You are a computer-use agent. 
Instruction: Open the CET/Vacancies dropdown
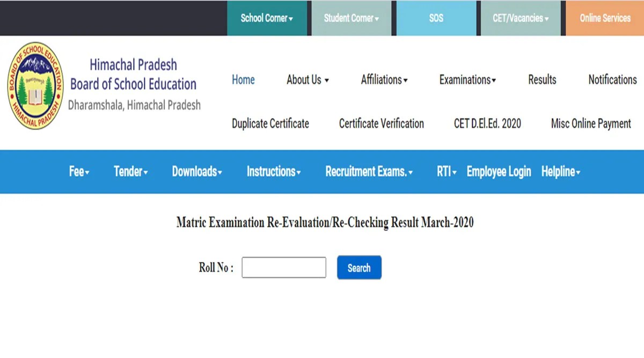519,18
